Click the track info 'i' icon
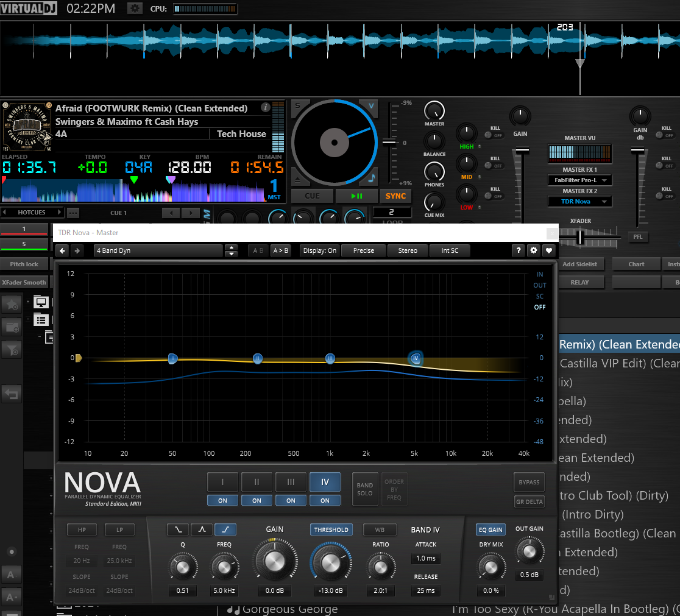 266,108
